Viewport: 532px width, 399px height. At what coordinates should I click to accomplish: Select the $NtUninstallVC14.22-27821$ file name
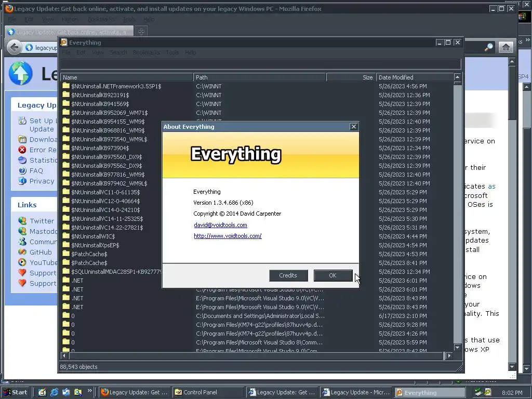pos(107,228)
